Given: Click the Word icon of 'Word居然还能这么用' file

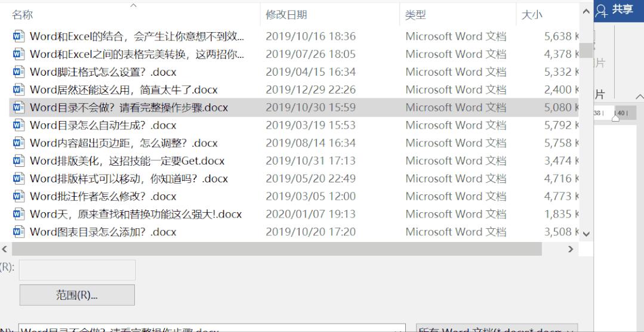Looking at the screenshot, I should 19,89.
